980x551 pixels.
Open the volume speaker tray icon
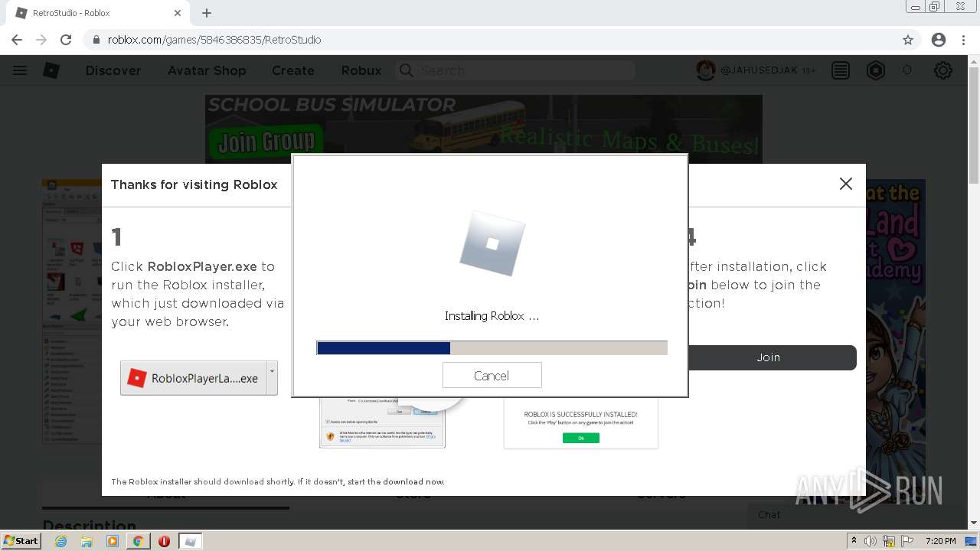tap(871, 541)
